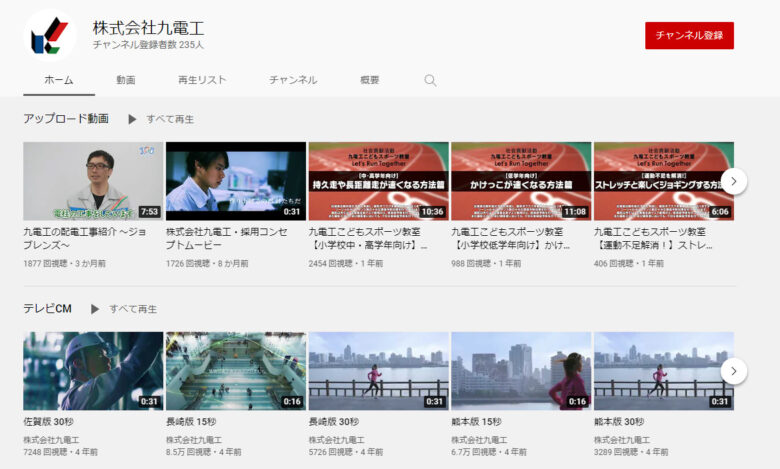Screen dimensions: 780x469
Task: Click view count 7248 回視聴・4 年前
Action: (x=61, y=452)
